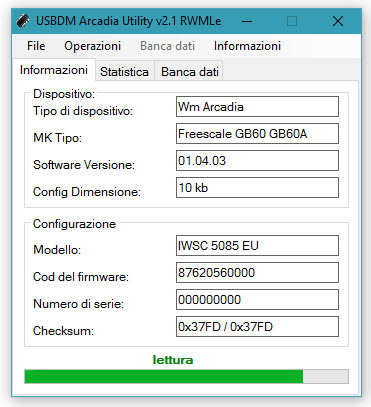371x407 pixels.
Task: Click the 'Configurazione' group heading
Action: (x=74, y=224)
